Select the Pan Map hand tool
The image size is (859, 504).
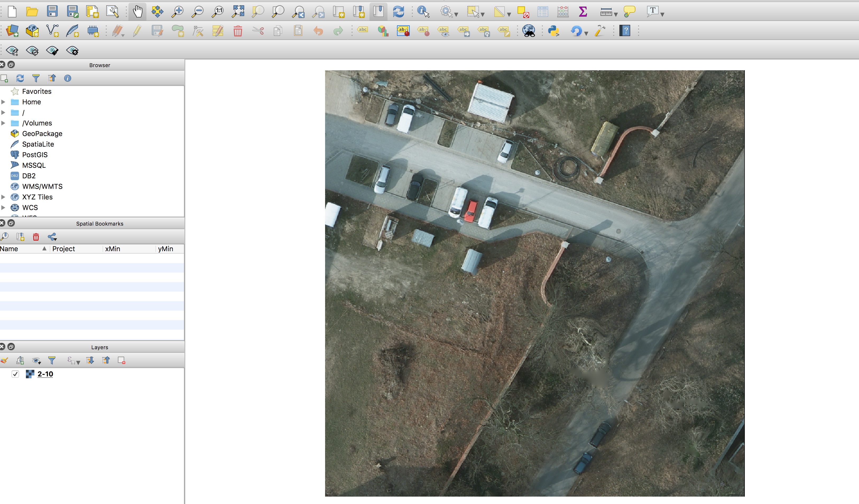[x=138, y=12]
